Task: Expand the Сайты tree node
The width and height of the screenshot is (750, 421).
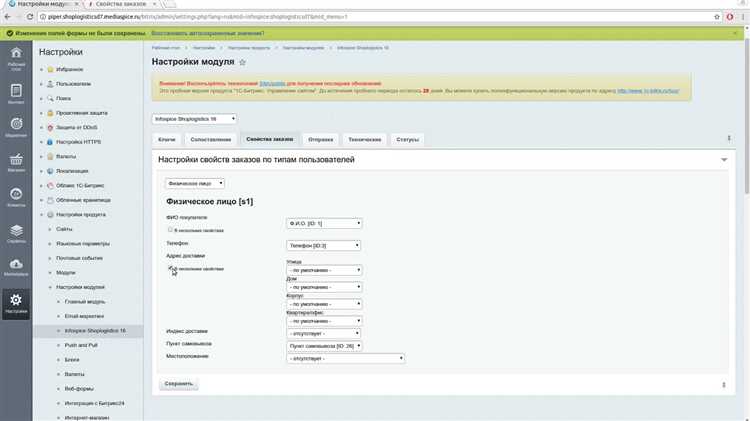Action: tap(50, 229)
